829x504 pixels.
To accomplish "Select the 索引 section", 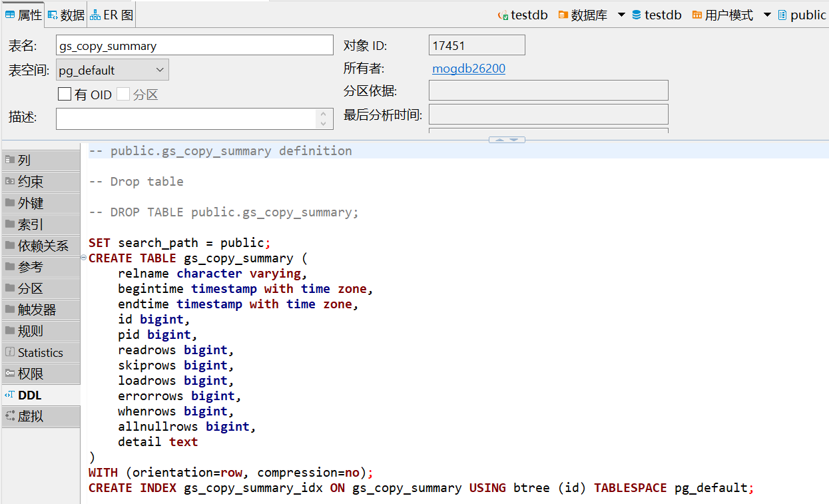I will click(x=31, y=224).
